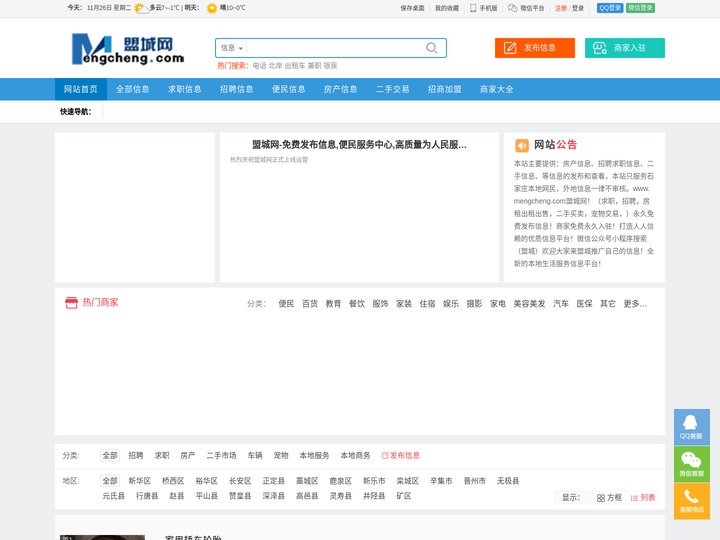This screenshot has height=540, width=720.
Task: Click the orange 发布信息 button
Action: [x=534, y=48]
